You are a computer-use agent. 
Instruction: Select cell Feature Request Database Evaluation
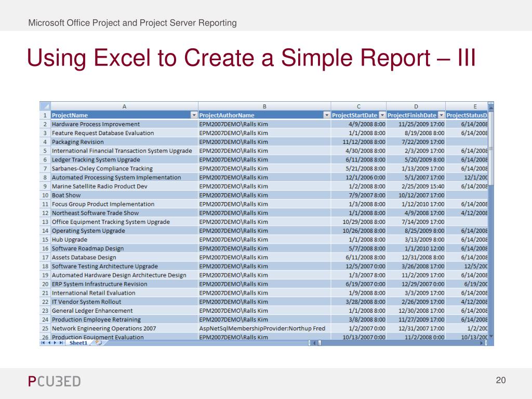(x=124, y=133)
